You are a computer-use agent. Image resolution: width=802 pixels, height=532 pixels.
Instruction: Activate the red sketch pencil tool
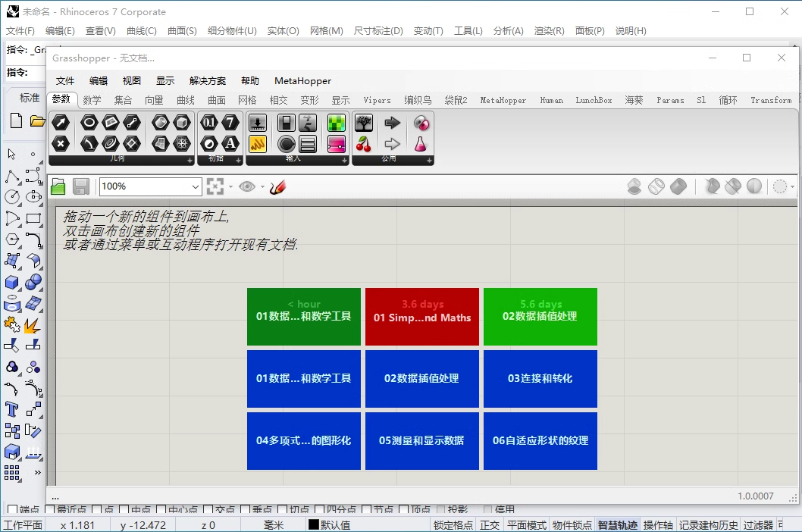click(x=277, y=186)
